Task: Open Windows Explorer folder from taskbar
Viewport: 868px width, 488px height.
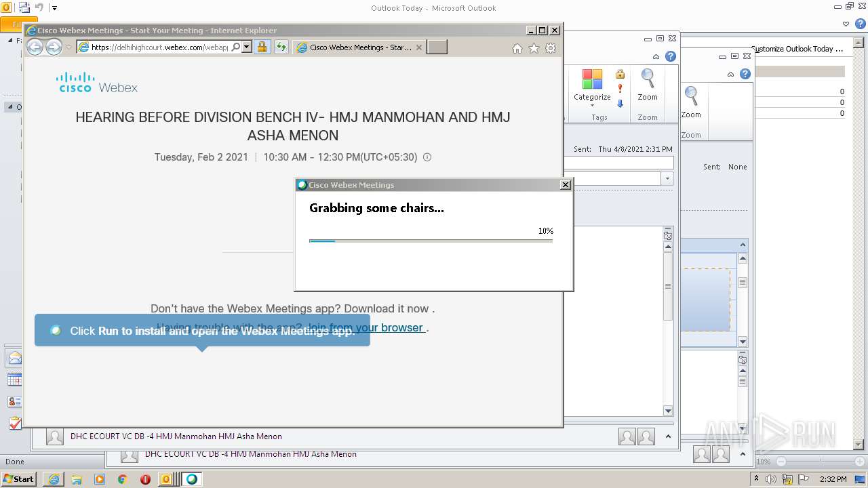Action: [x=77, y=479]
